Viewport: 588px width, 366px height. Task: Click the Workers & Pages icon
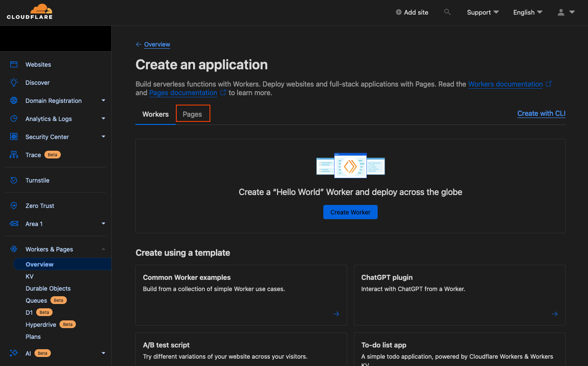click(x=14, y=249)
